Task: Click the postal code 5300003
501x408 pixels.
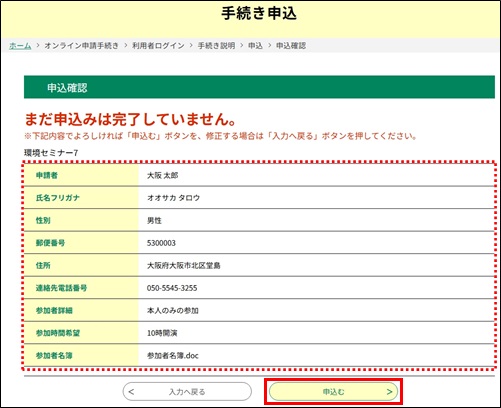Action: point(161,243)
